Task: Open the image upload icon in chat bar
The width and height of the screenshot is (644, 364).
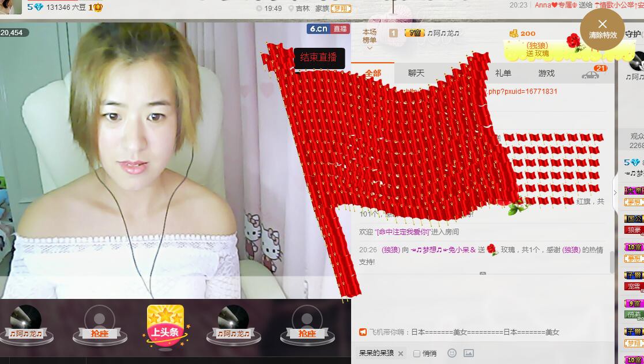Action: pyautogui.click(x=469, y=353)
